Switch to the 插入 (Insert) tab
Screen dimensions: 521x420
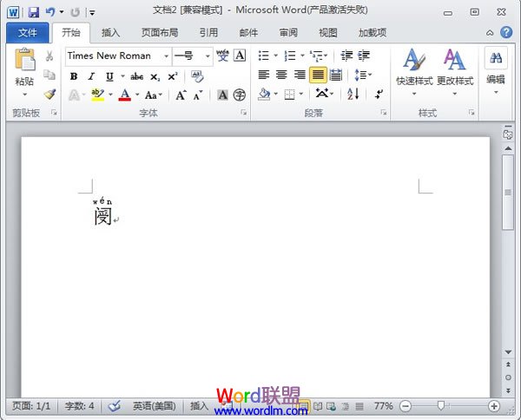pos(111,33)
